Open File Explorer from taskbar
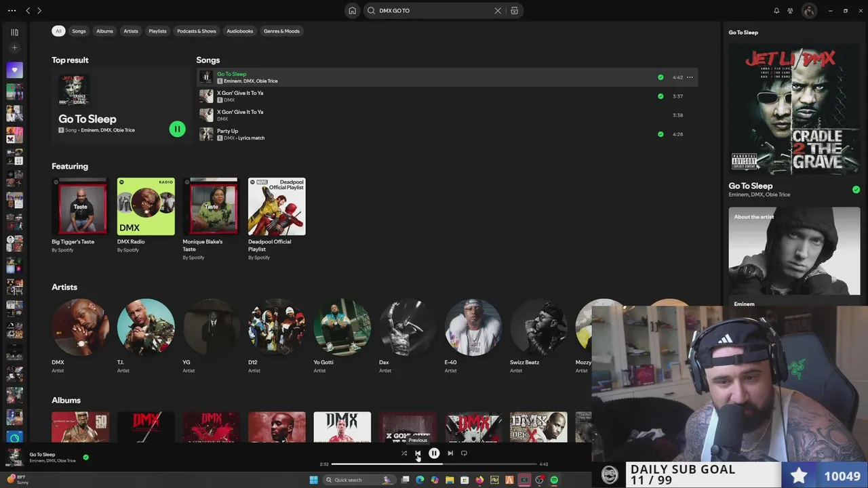 450,480
